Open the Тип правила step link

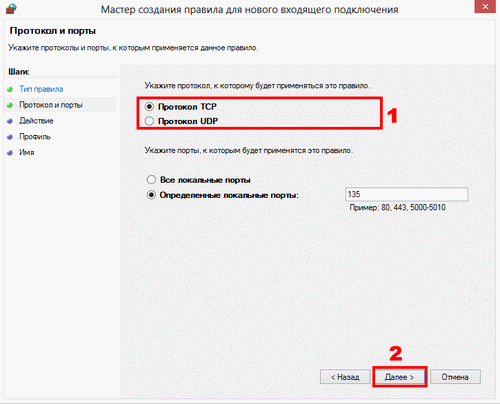coord(41,89)
